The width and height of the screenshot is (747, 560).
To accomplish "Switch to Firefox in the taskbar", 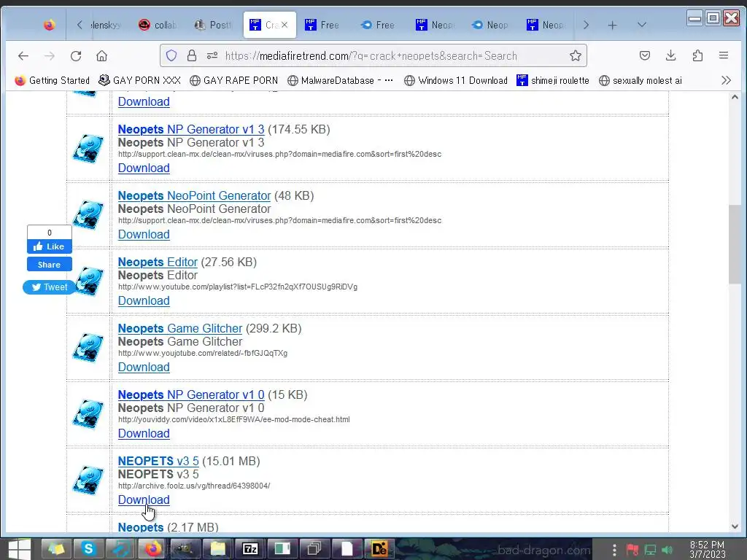I will point(153,549).
